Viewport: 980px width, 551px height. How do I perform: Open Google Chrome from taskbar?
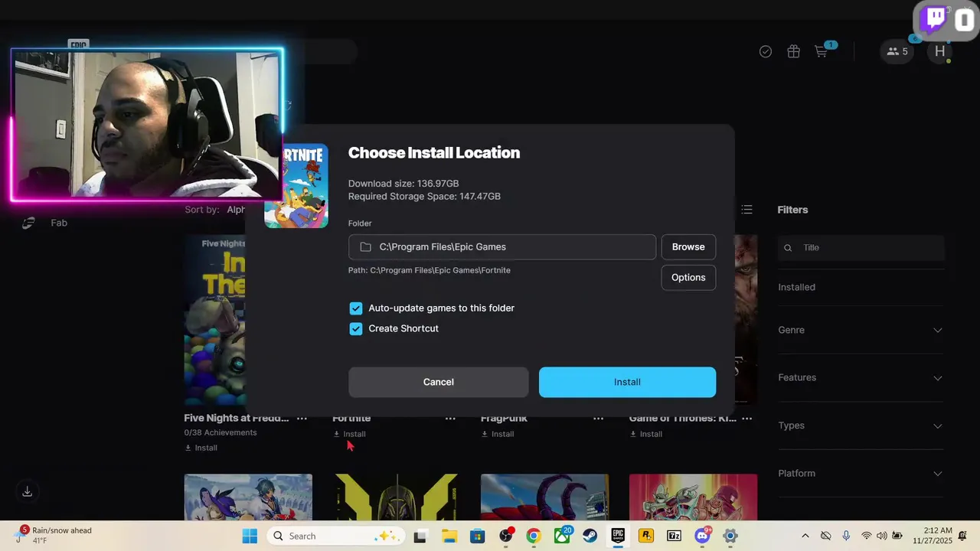coord(534,536)
